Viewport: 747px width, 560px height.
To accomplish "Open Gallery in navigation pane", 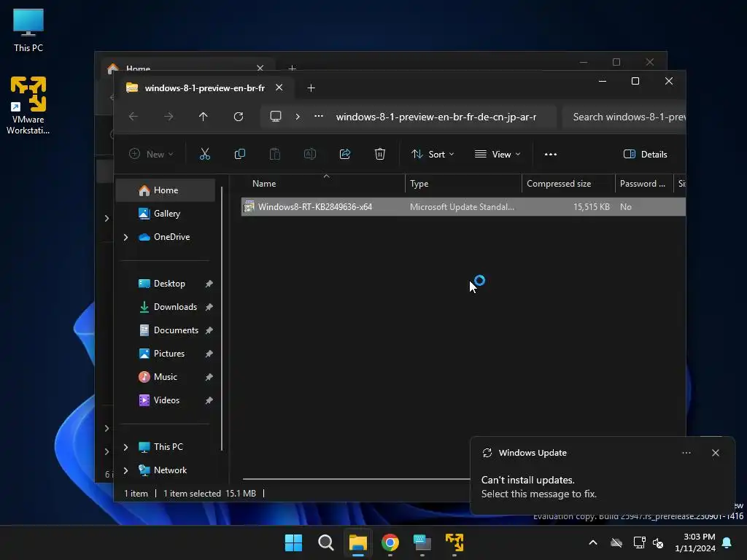I will [166, 214].
